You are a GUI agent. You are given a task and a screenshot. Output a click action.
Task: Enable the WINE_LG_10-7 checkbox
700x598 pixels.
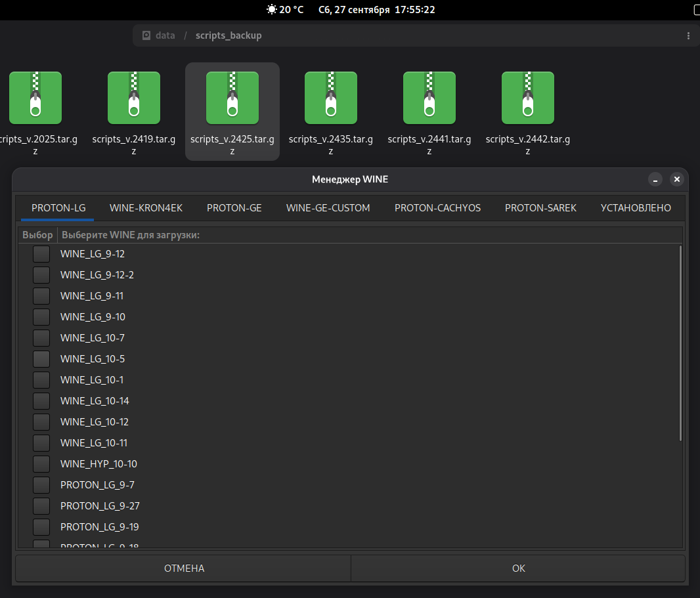41,338
